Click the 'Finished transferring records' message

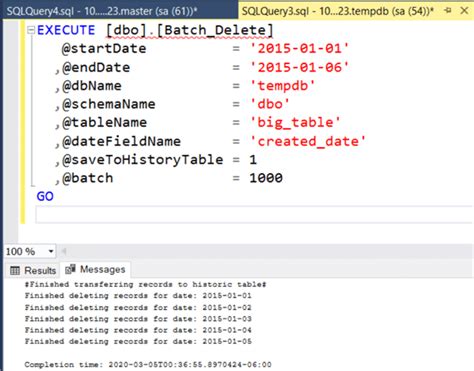click(145, 284)
